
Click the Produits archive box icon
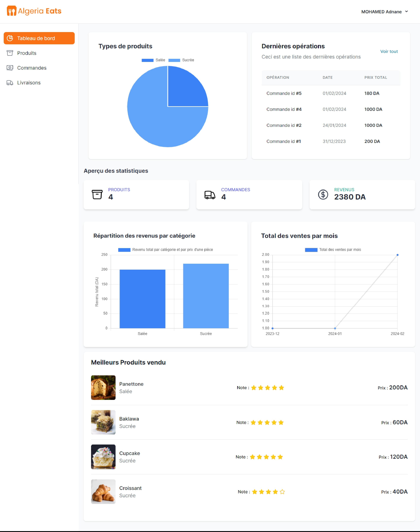[x=10, y=53]
